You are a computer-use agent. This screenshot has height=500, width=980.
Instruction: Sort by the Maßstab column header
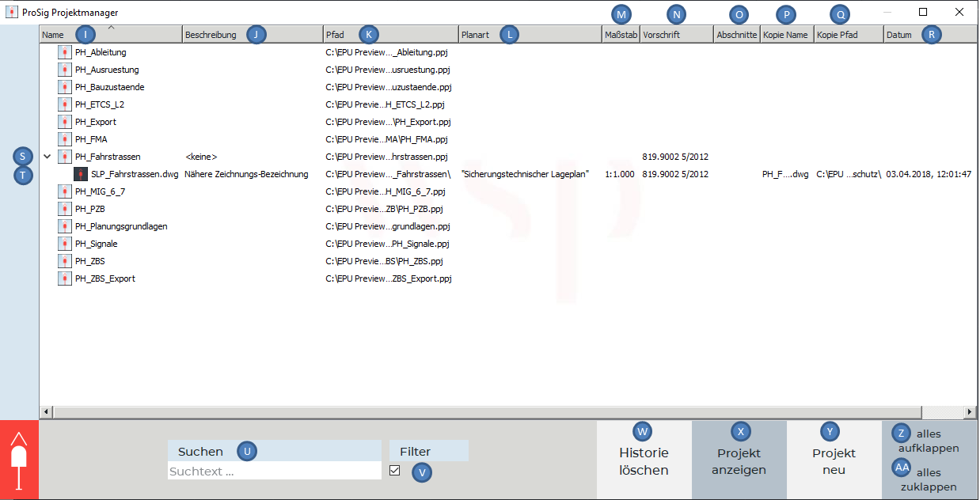click(x=621, y=35)
